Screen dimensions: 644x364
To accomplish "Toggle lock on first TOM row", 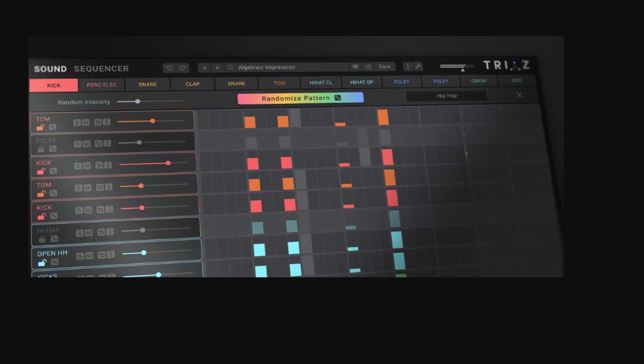I will pyautogui.click(x=41, y=127).
